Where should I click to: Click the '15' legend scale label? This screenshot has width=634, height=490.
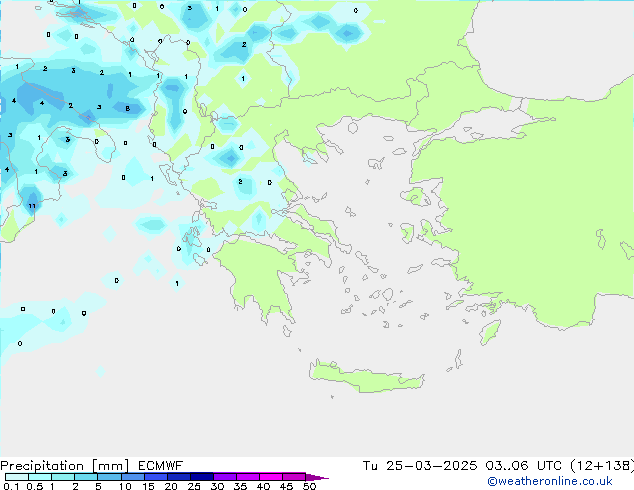click(x=148, y=486)
